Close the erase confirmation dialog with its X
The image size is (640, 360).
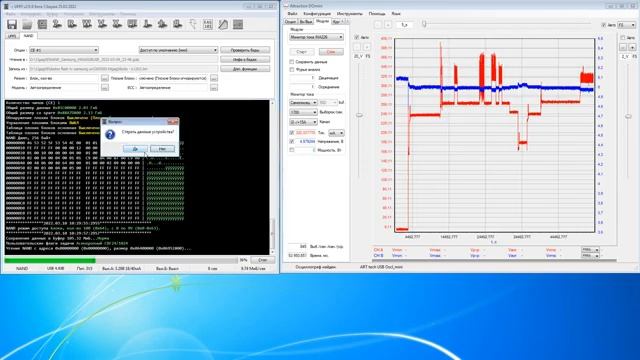pyautogui.click(x=173, y=122)
